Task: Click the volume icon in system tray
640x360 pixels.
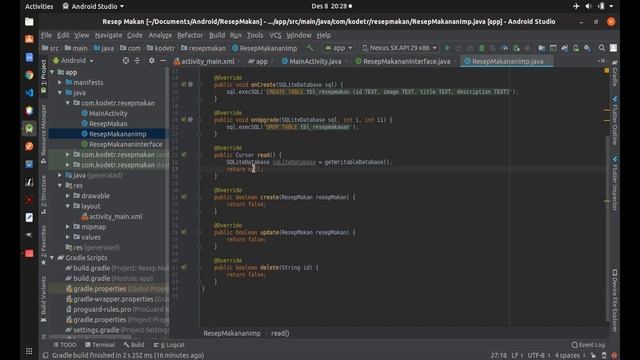Action: pos(588,6)
